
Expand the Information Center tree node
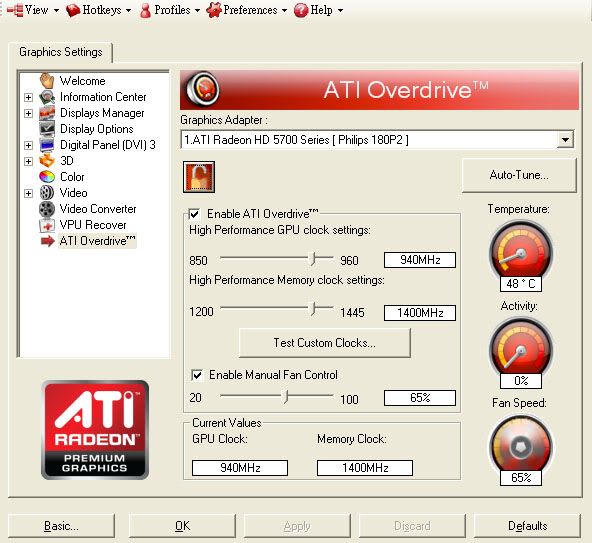pyautogui.click(x=28, y=97)
